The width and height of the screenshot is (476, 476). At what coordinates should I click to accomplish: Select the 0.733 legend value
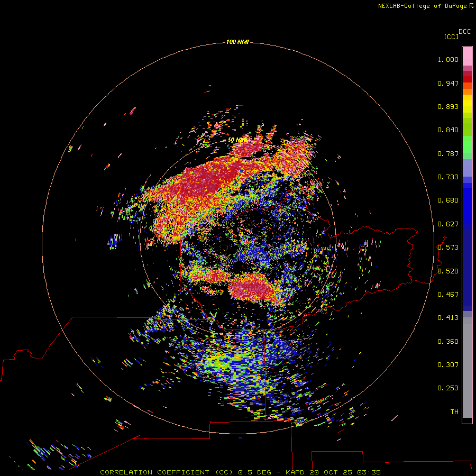[x=448, y=177]
